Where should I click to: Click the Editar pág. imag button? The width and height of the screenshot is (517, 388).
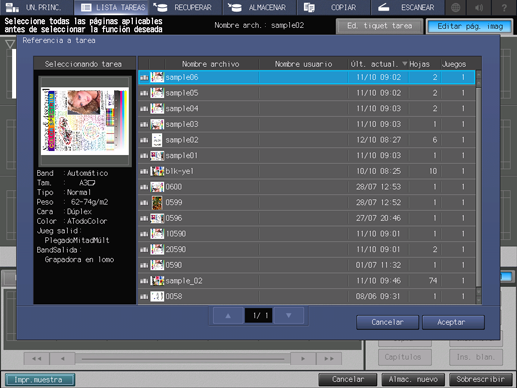pyautogui.click(x=470, y=26)
